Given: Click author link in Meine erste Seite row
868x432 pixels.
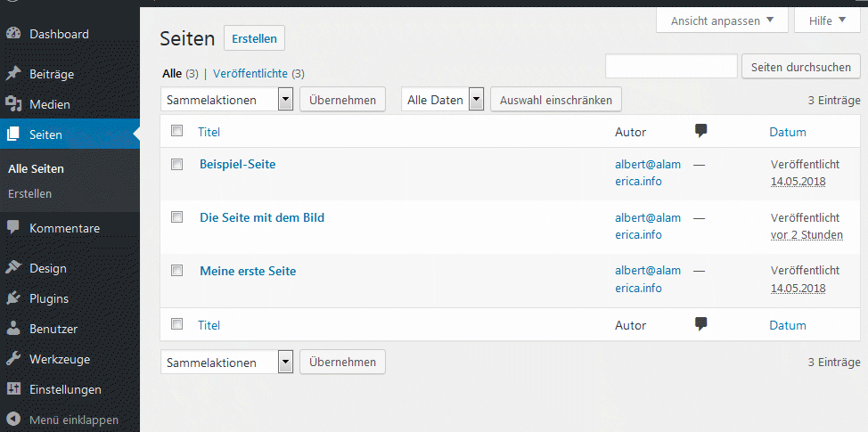Looking at the screenshot, I should [x=648, y=280].
